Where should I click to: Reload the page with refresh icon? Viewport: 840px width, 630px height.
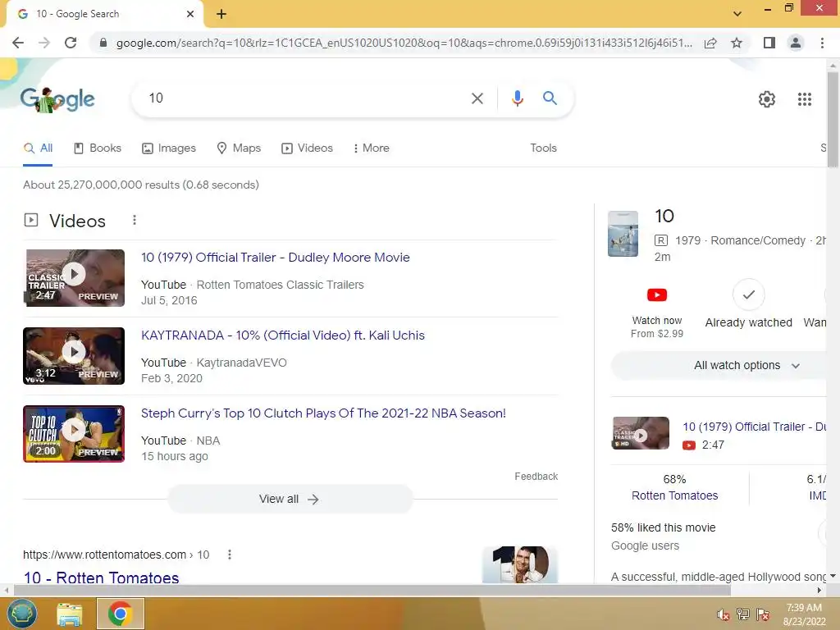click(71, 43)
